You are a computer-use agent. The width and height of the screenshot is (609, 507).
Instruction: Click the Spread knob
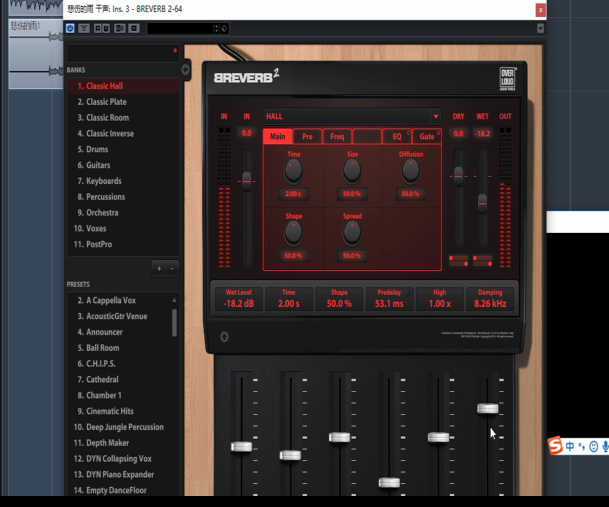(352, 233)
